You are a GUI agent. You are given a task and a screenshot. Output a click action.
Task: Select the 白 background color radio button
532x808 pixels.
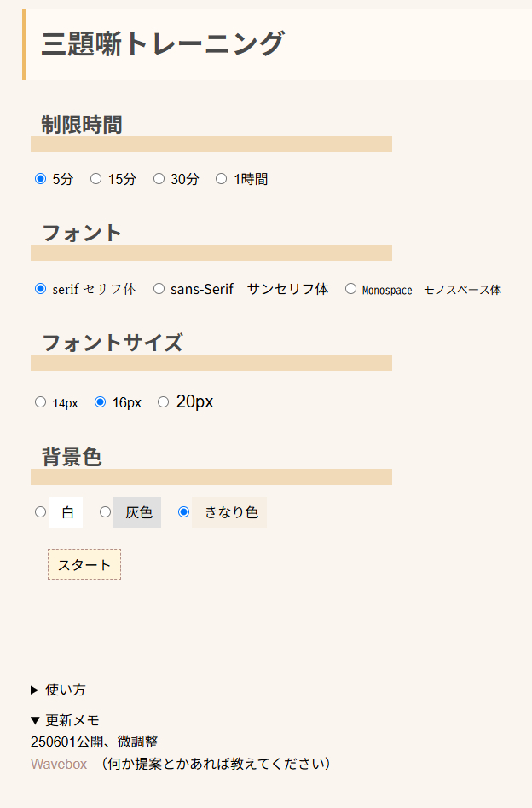[x=40, y=511]
